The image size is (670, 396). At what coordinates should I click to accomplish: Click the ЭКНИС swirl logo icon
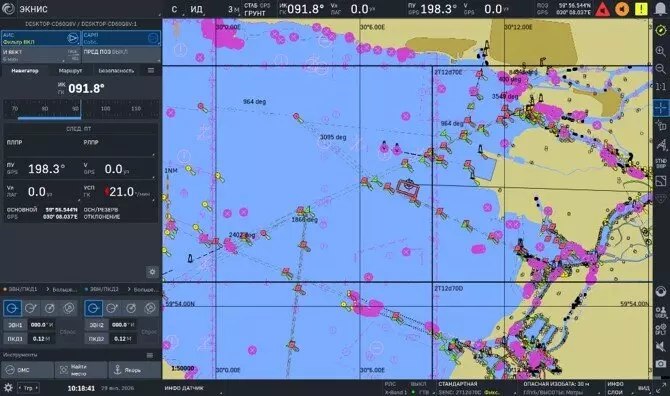pos(8,9)
